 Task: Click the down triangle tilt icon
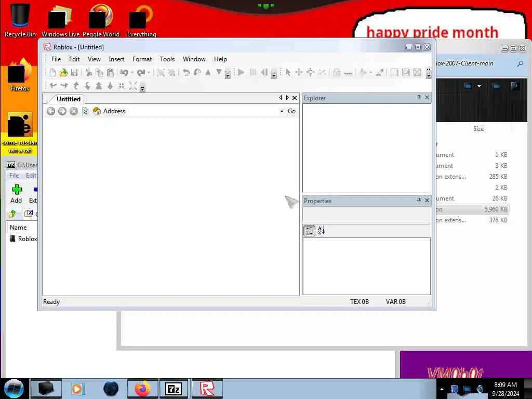point(219,72)
